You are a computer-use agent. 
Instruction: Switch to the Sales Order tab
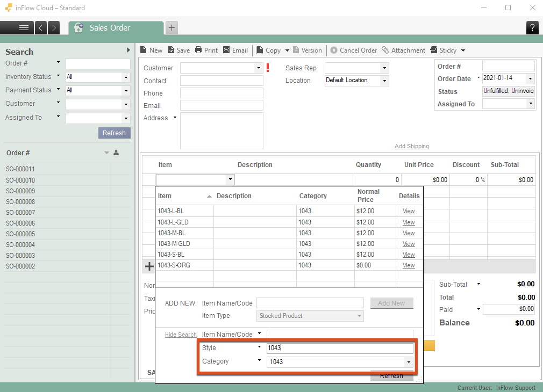pyautogui.click(x=110, y=28)
